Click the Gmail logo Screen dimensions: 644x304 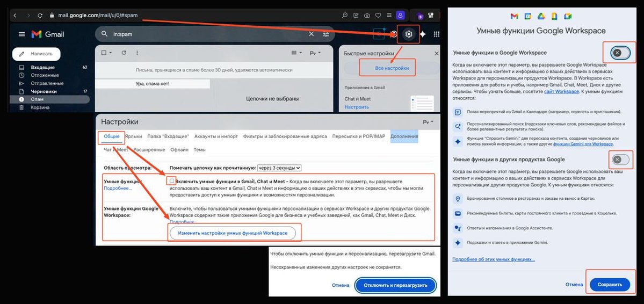click(48, 34)
